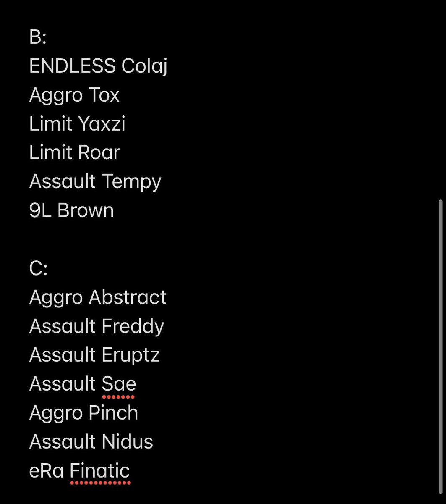Screen dimensions: 446x504
Task: Click the word Brown
Action: (x=86, y=210)
